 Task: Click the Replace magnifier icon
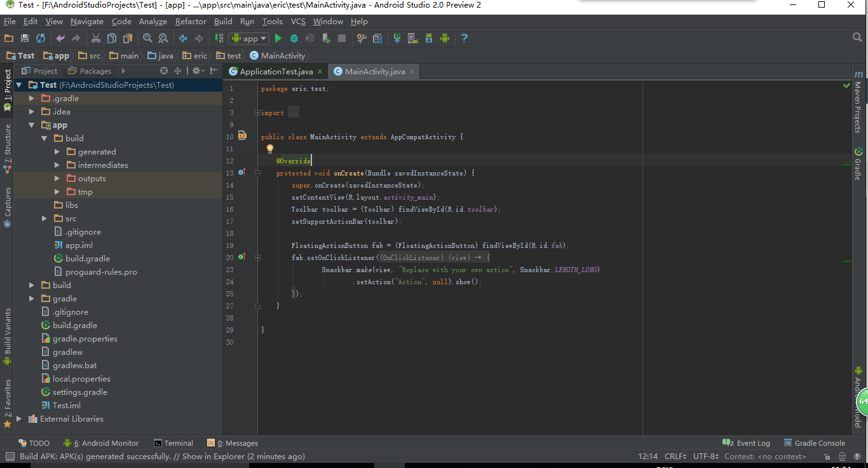point(163,38)
